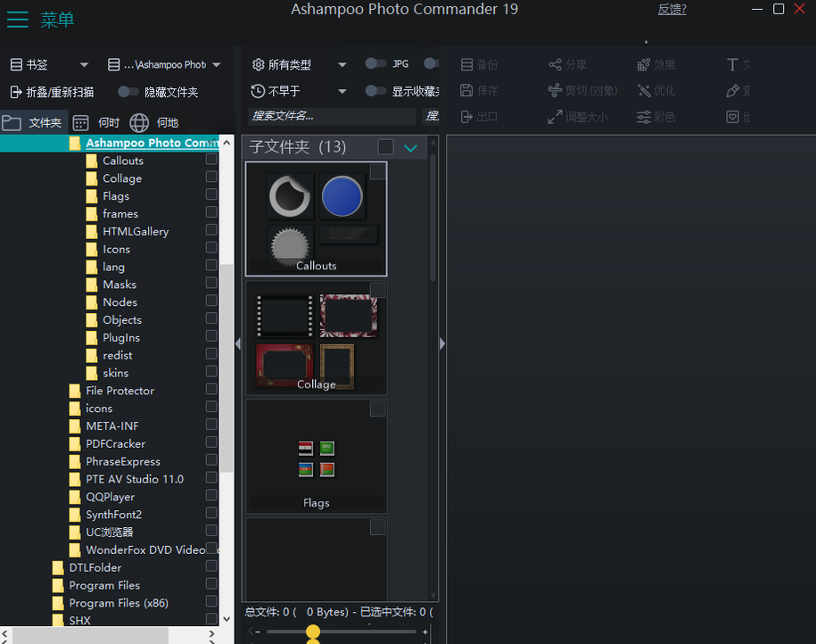Toggle the show favorites switch
Screen dimensions: 816x644
coord(375,91)
